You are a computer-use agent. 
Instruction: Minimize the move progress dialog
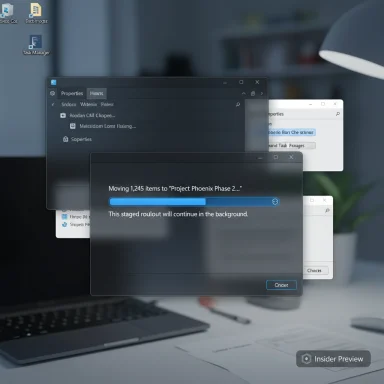click(x=260, y=157)
